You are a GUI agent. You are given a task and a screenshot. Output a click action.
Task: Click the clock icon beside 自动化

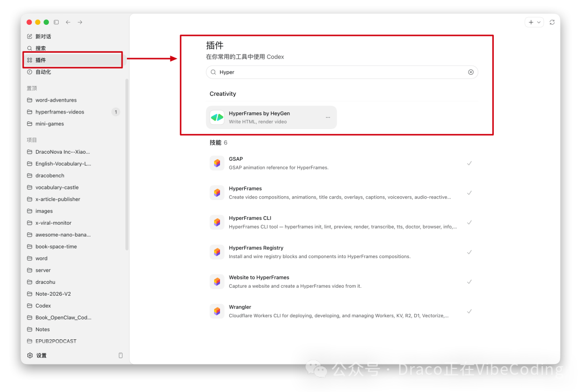[30, 72]
